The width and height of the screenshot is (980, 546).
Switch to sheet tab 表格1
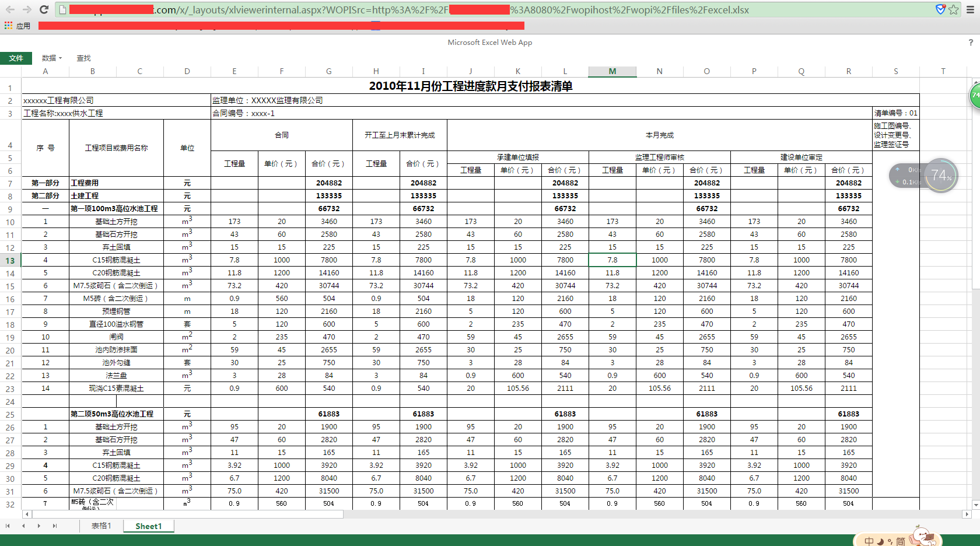(x=101, y=526)
